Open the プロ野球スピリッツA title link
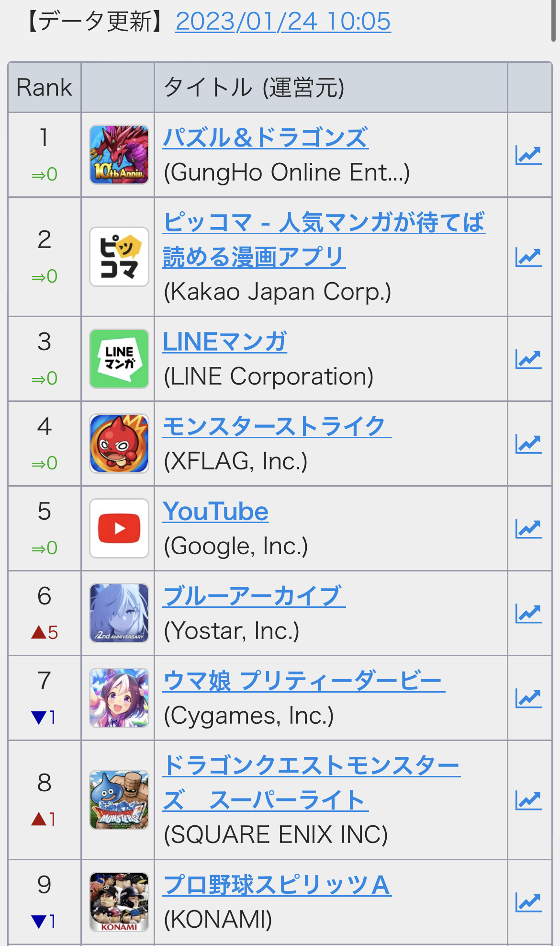 point(277,885)
